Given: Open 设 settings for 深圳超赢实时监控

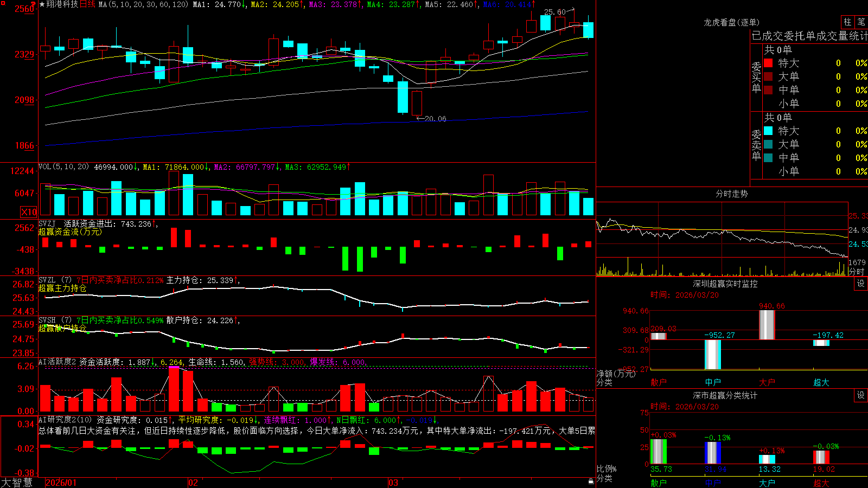Looking at the screenshot, I should point(861,284).
